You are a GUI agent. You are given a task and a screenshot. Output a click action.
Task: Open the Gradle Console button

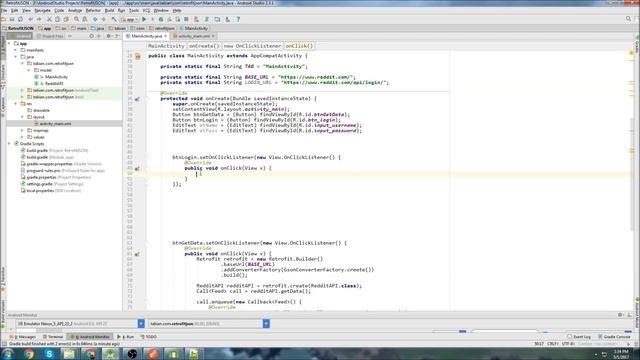pos(615,337)
